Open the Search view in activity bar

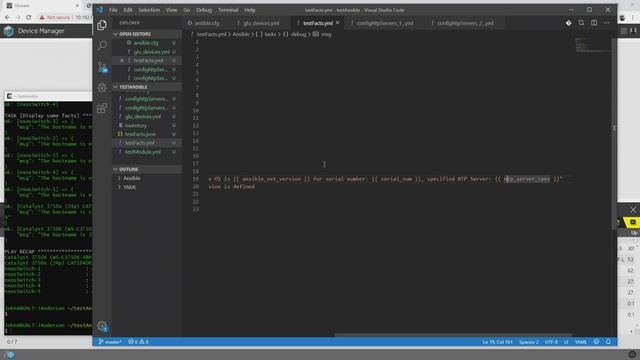(x=102, y=45)
